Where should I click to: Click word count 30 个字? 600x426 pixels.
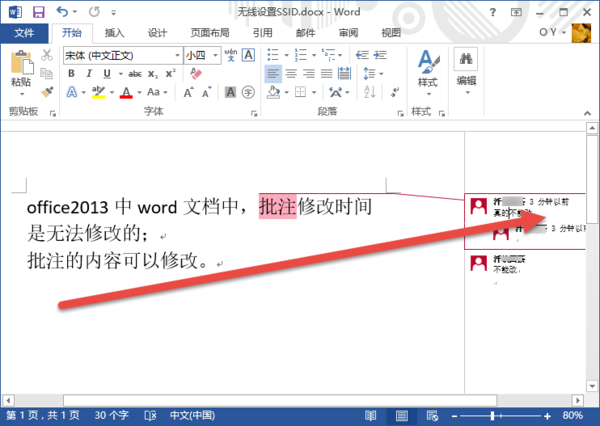point(111,415)
